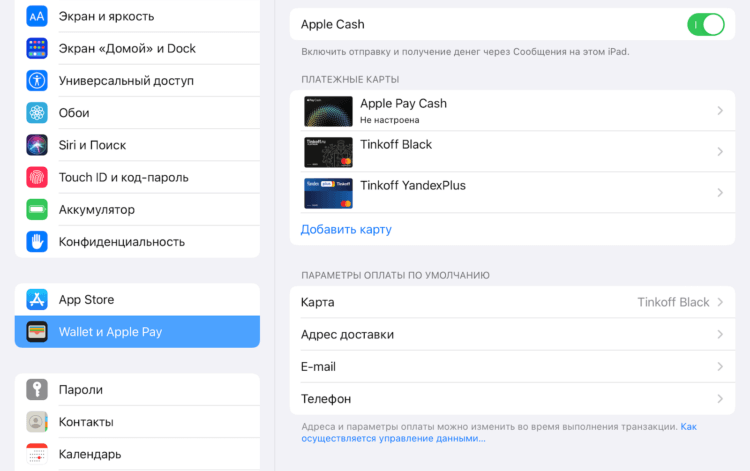The width and height of the screenshot is (750, 471).
Task: Open Touch ID и код-пароль fingerprint icon
Action: click(x=37, y=177)
